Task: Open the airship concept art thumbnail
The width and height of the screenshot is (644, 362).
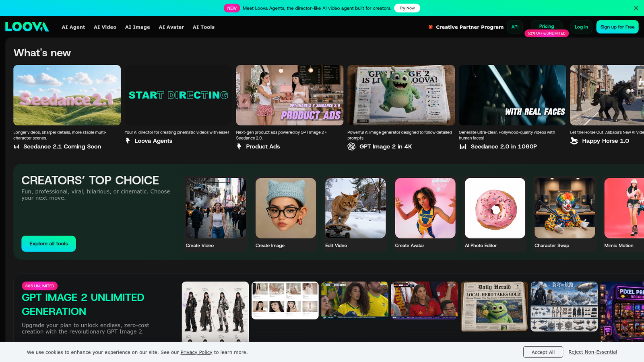Action: coord(564,306)
